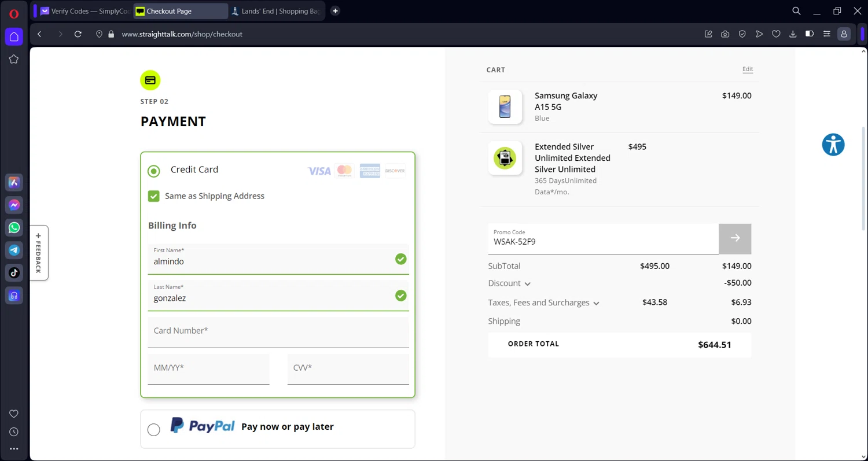
Task: Uncheck Same as Shipping Address
Action: pos(154,196)
